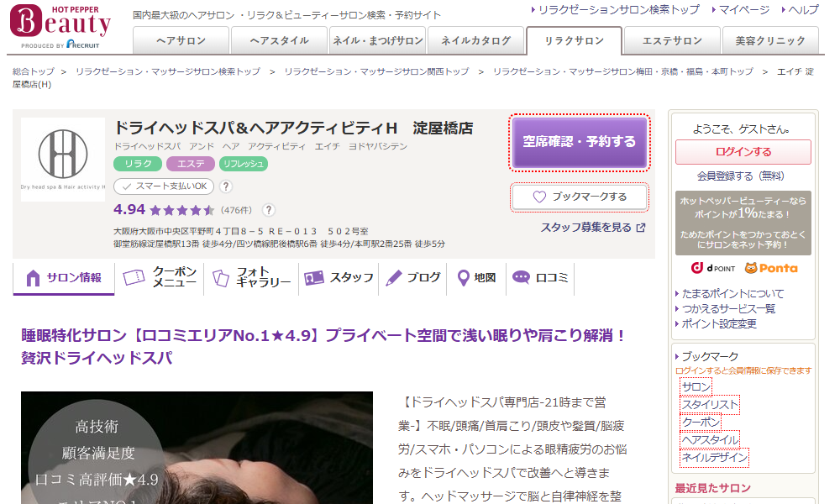
Task: Click リラクゼーション・マッサージサロン関西トップ breadcrumb
Action: pyautogui.click(x=376, y=71)
